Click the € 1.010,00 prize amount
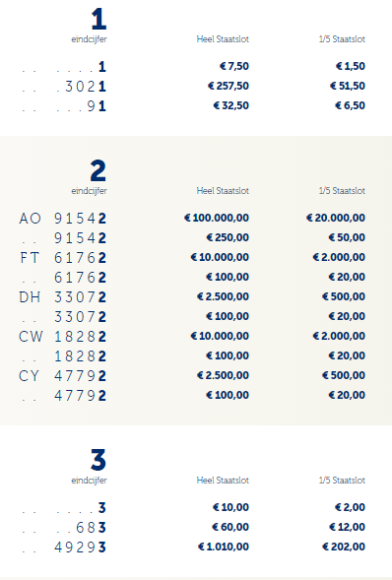This screenshot has height=580, width=392. point(224,547)
